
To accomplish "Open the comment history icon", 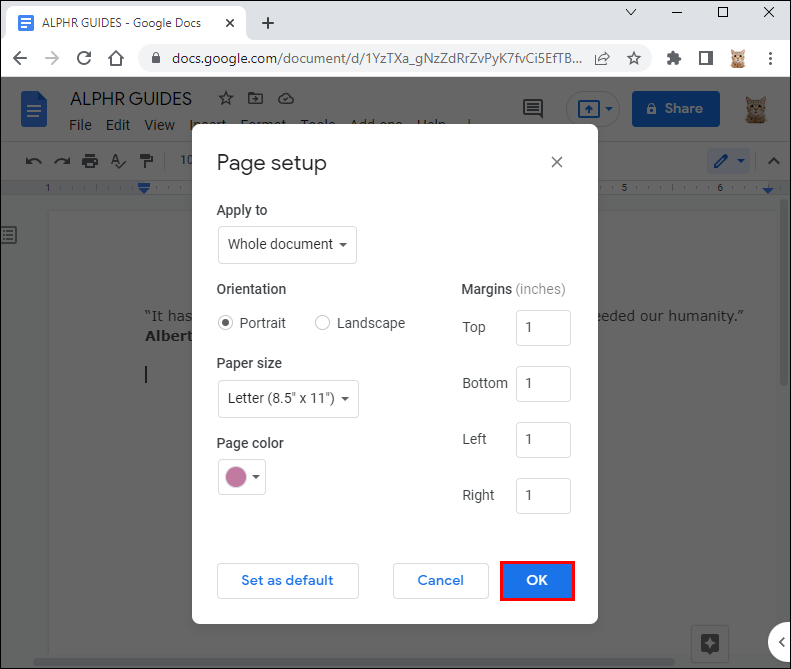I will 533,108.
